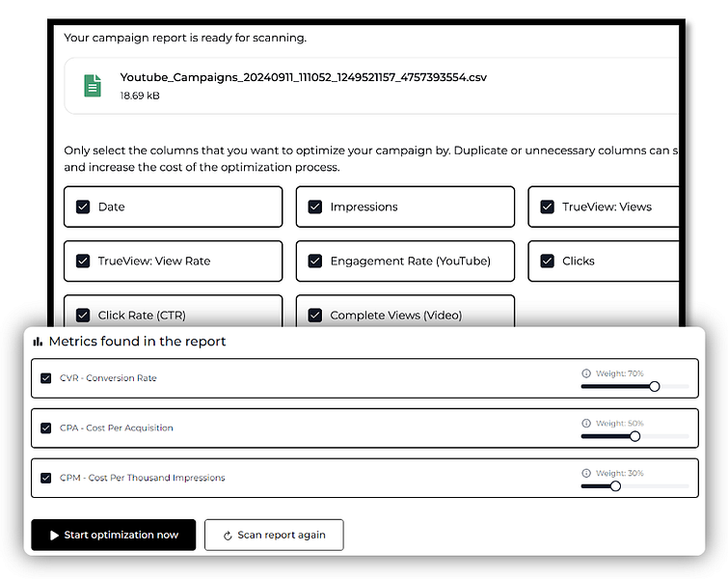
Task: Uncheck the Date column checkbox
Action: click(x=83, y=207)
